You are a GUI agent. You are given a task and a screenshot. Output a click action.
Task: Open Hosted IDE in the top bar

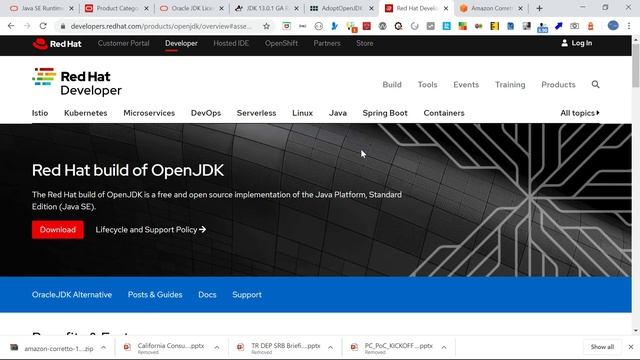[x=231, y=43]
